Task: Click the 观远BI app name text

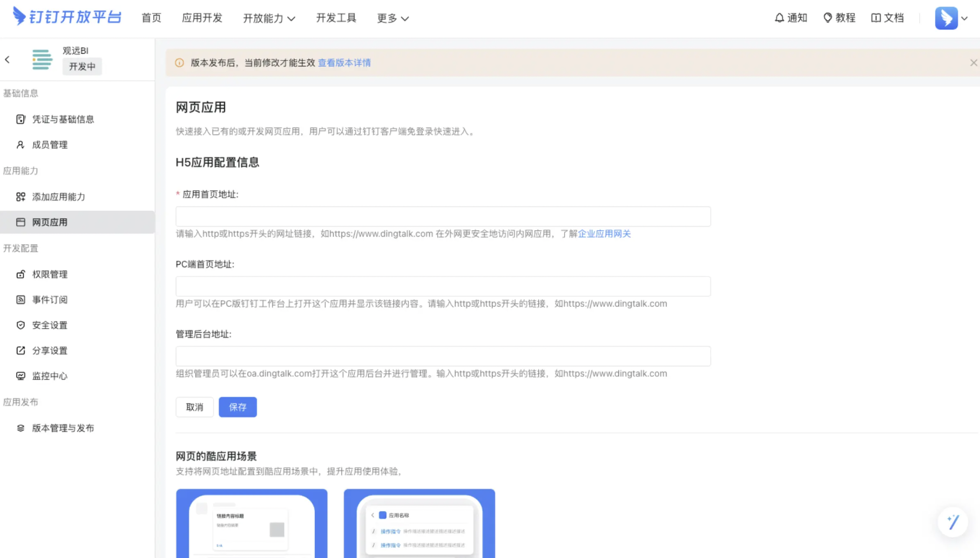Action: pos(75,51)
